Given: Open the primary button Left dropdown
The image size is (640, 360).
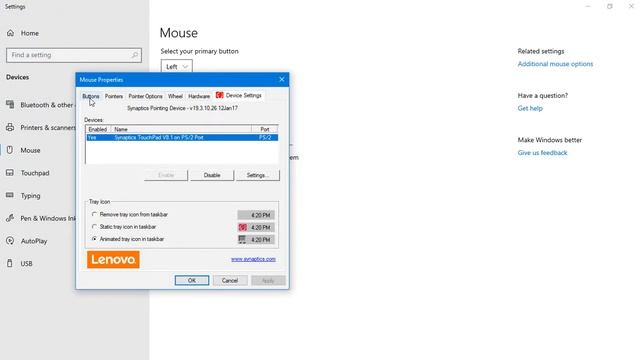Looking at the screenshot, I should (x=176, y=67).
